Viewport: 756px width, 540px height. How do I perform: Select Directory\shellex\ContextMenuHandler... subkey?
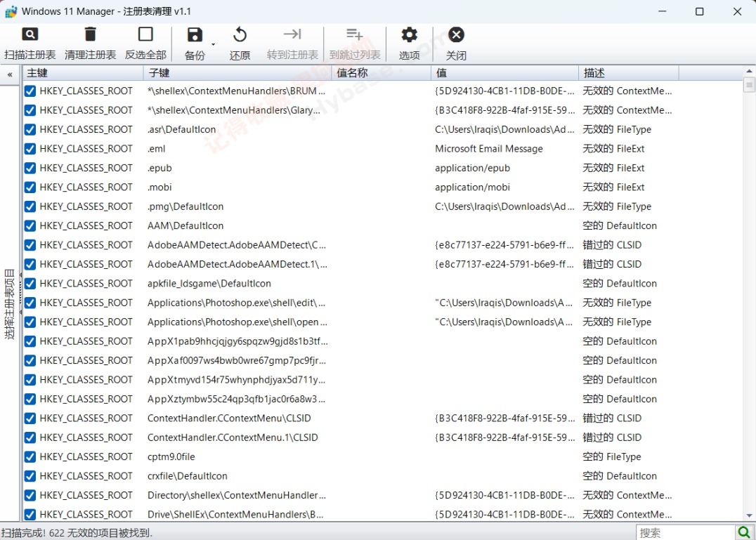point(237,495)
